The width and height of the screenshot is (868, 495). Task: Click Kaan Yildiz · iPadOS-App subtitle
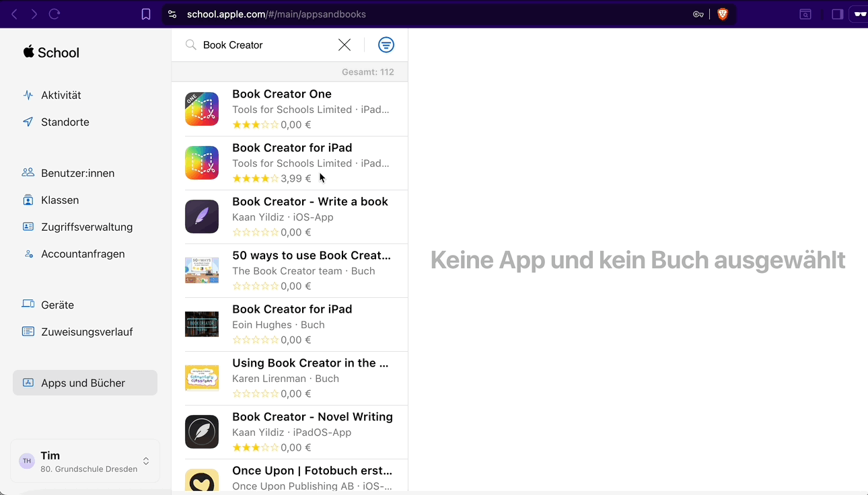point(292,432)
